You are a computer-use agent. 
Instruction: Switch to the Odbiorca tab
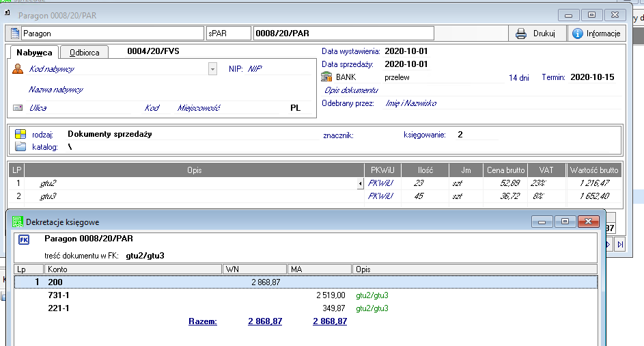coord(84,52)
